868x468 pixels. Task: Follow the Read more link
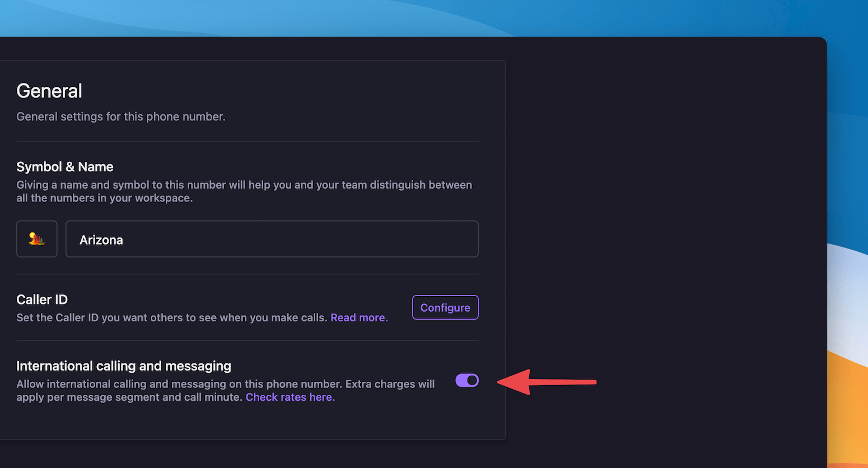click(359, 317)
